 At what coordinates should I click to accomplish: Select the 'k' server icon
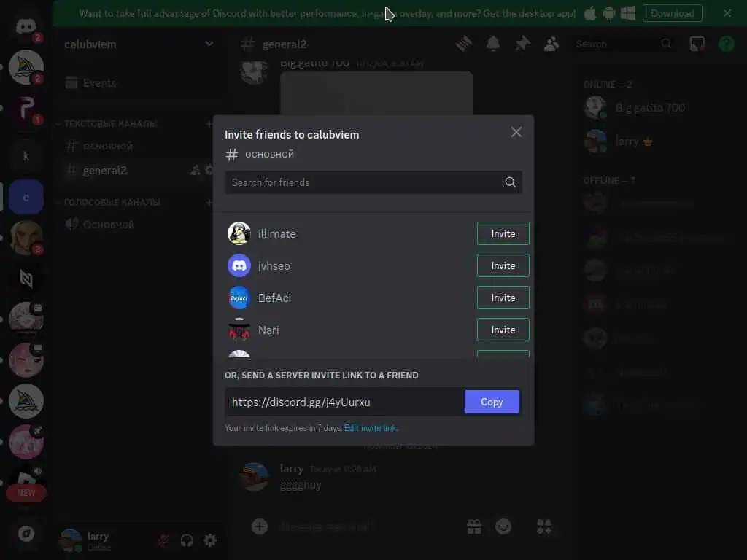(26, 156)
